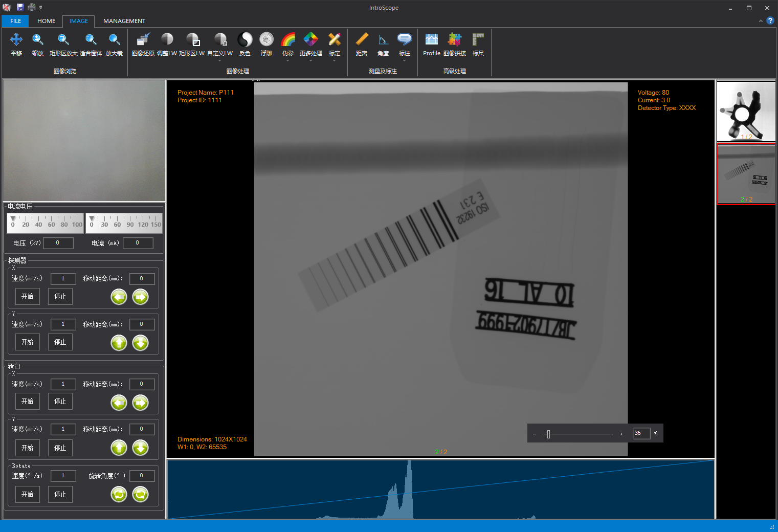Click 探测器 X 移动距离 input field
The image size is (778, 532).
(x=142, y=279)
